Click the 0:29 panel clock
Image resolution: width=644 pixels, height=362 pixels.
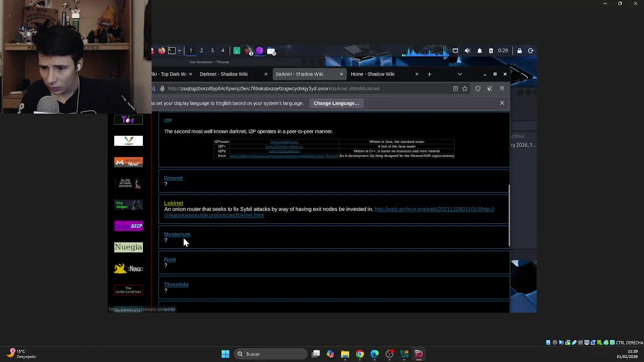point(503,51)
